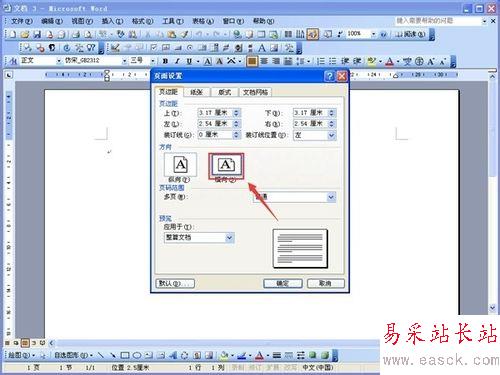Open the Draw (绘图) menu dropdown
The image size is (500, 375).
coord(22,356)
